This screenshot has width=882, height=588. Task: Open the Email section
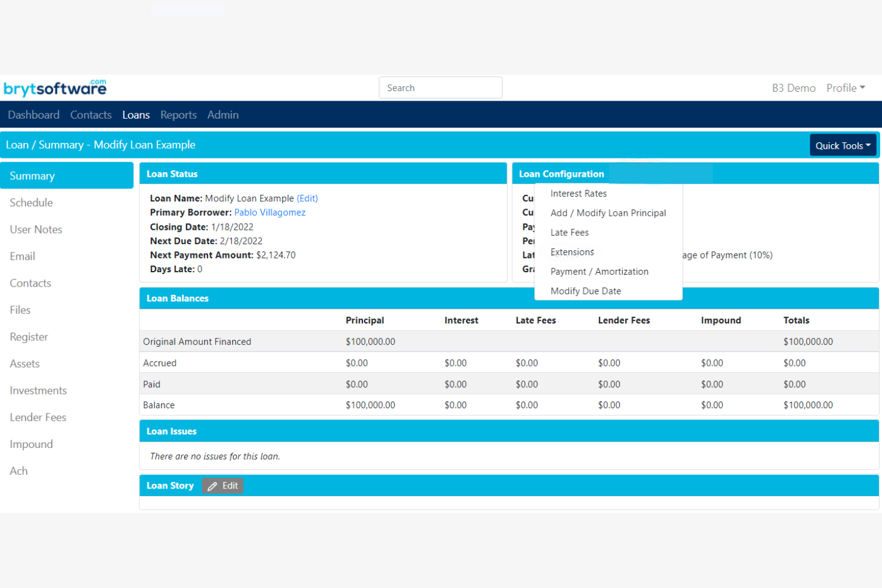pyautogui.click(x=22, y=256)
